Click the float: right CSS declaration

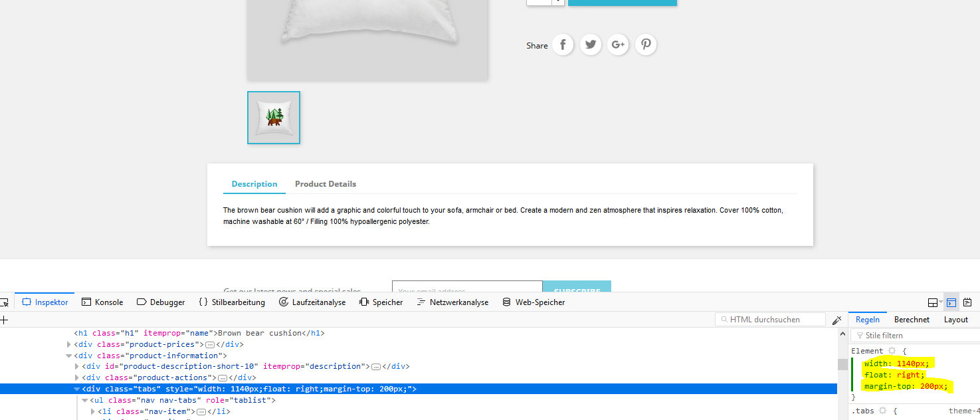pos(894,374)
